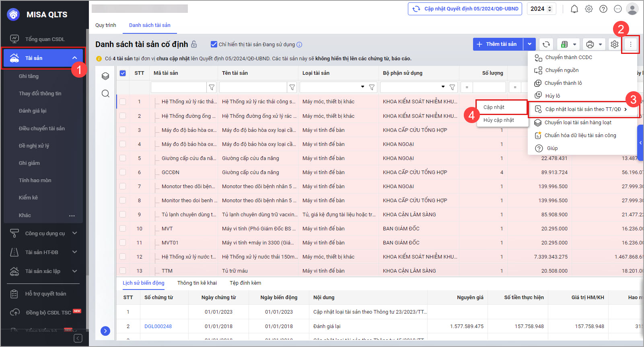Click the Mã tài sản filter input

click(179, 87)
